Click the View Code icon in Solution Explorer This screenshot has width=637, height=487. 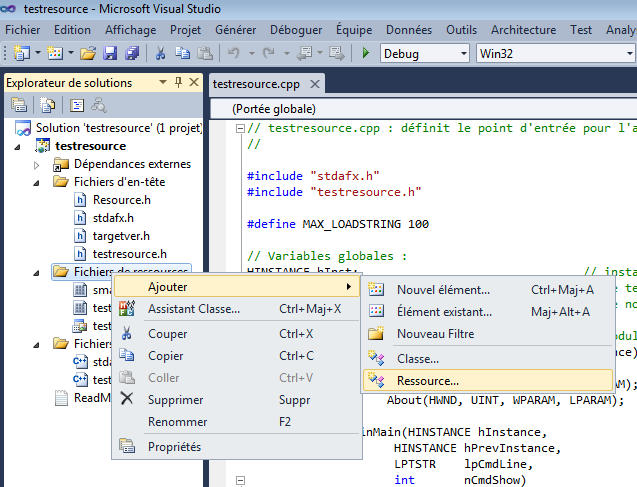pos(77,105)
